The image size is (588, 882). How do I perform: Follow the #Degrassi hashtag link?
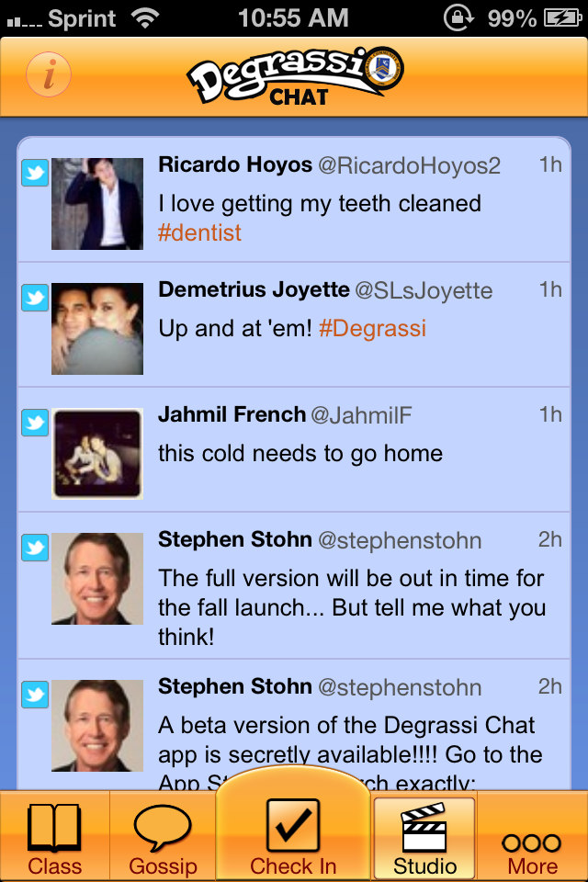(x=372, y=329)
